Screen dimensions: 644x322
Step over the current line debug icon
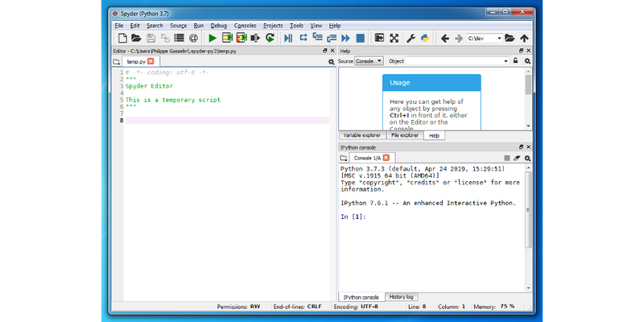point(303,38)
